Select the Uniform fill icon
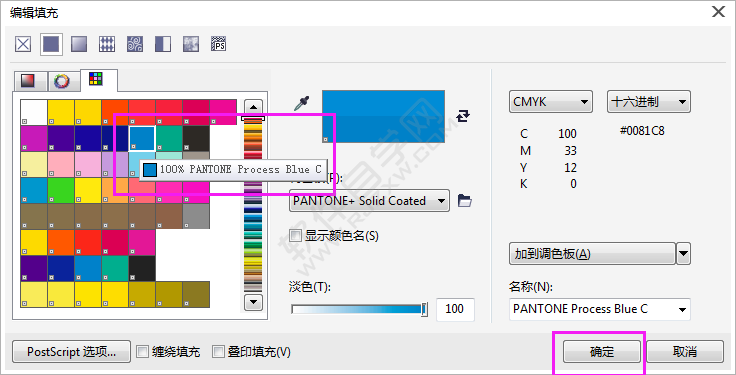Screen dimensions: 736x375 51,44
